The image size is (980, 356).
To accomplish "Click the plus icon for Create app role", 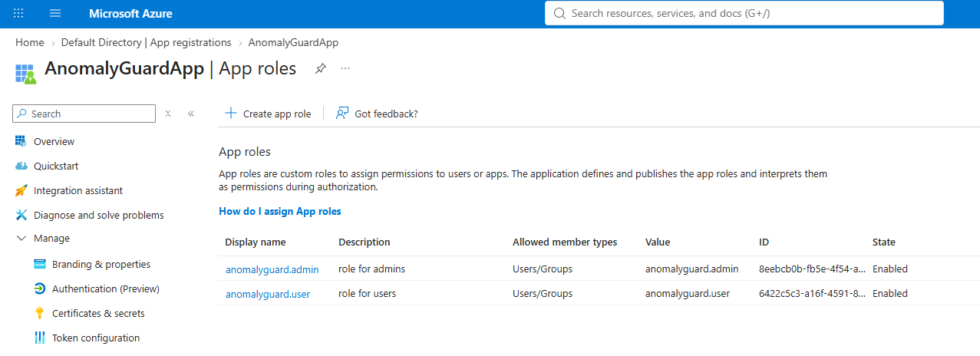I will click(230, 113).
